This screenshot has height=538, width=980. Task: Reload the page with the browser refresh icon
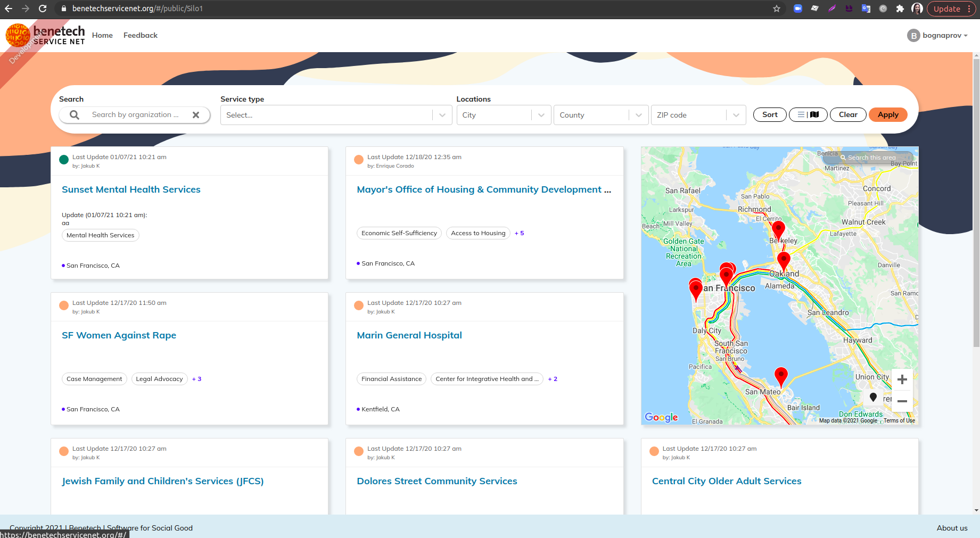(42, 9)
